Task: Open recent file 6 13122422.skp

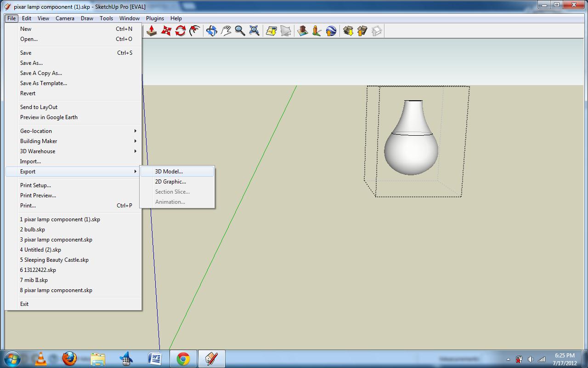Action: point(73,270)
